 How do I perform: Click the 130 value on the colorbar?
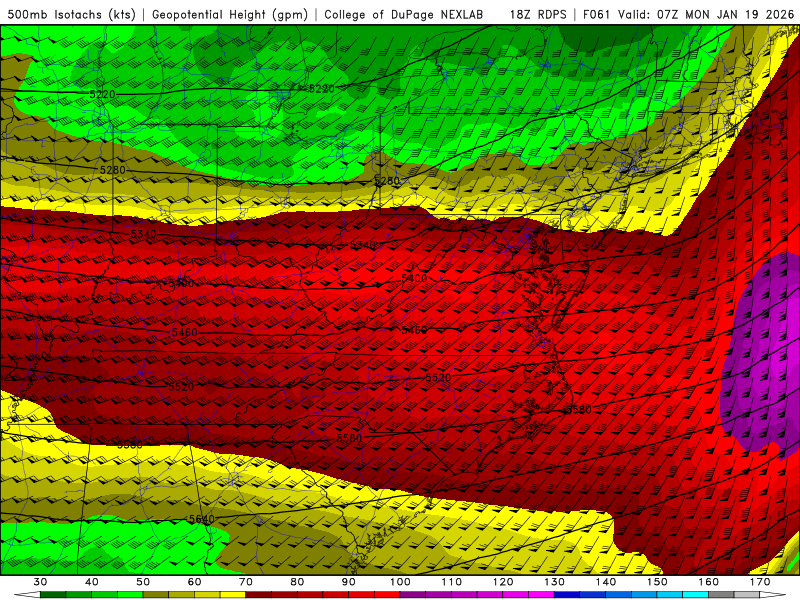pyautogui.click(x=555, y=582)
